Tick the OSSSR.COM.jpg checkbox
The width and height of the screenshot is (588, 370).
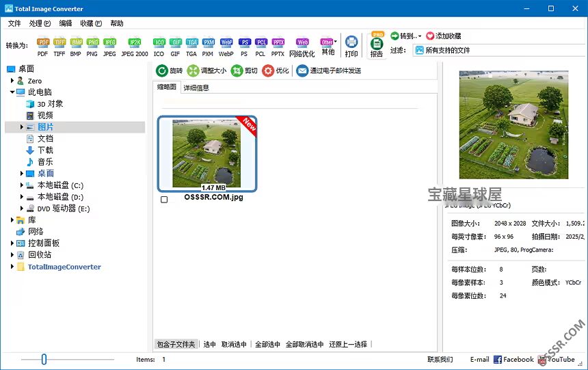point(164,200)
